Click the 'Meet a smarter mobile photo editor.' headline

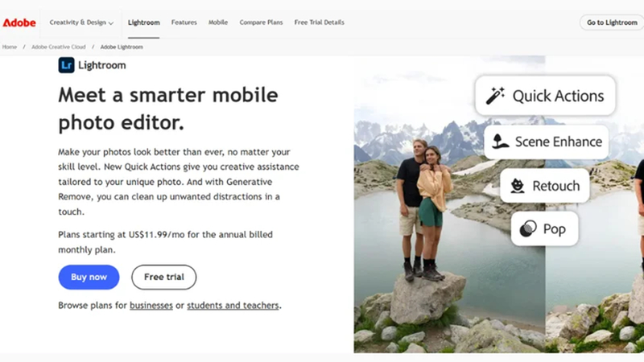168,109
